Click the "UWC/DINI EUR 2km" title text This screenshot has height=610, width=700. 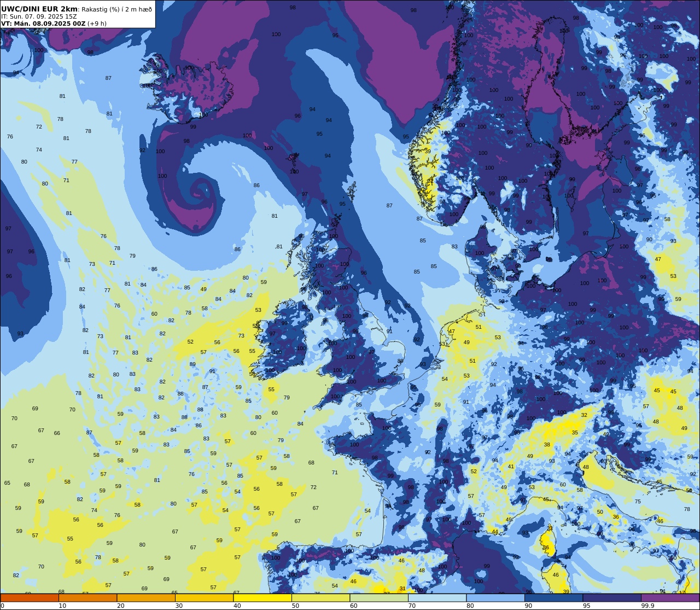(x=39, y=9)
